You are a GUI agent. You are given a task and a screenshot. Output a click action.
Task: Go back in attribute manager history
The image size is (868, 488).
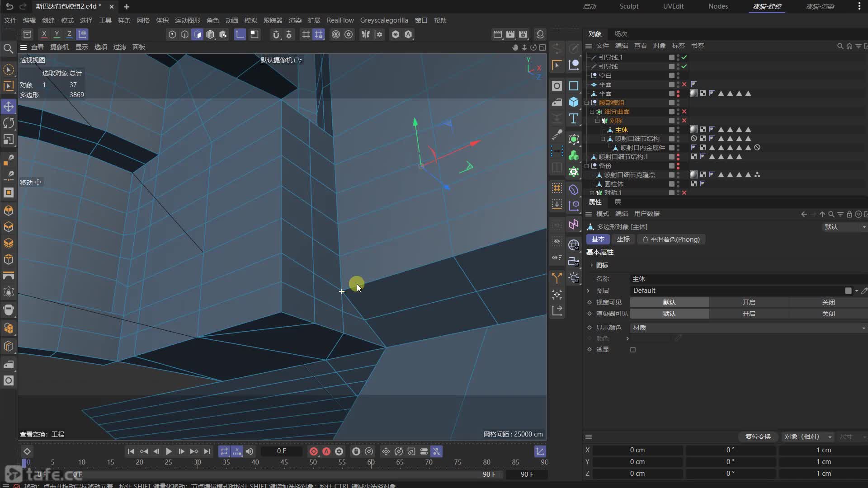[x=804, y=214]
